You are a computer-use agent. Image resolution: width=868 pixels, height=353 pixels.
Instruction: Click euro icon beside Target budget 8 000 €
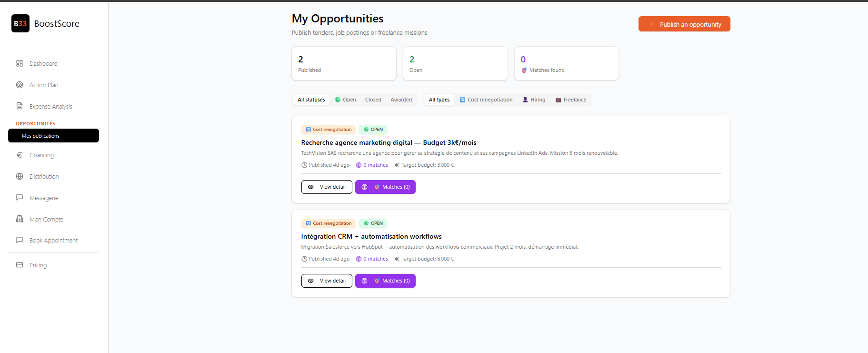point(397,259)
